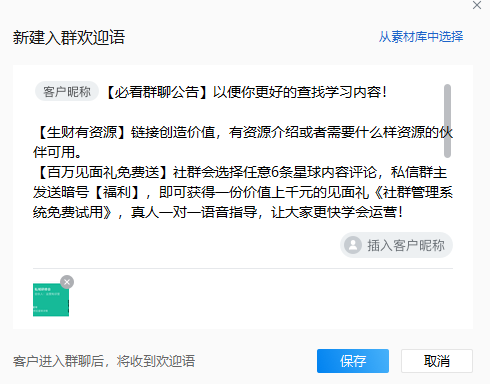Screen dimensions: 490x384
Task: Place the cursor in the 【必看群聊公告】 text
Action: pos(157,92)
